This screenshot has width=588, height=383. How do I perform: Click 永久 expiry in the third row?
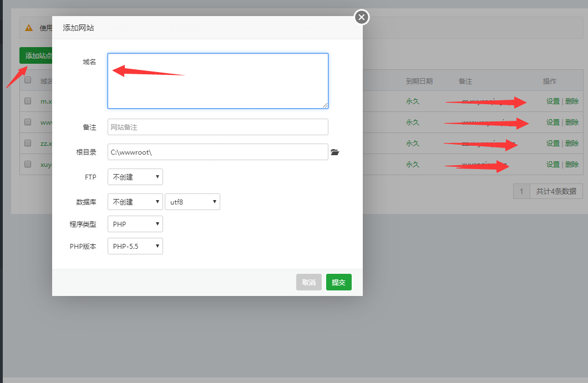[x=413, y=143]
